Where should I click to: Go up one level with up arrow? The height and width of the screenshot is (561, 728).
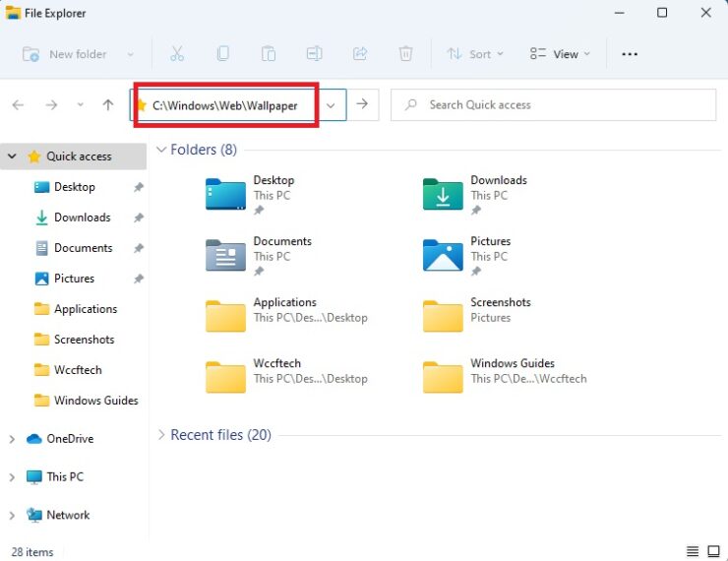tap(107, 105)
